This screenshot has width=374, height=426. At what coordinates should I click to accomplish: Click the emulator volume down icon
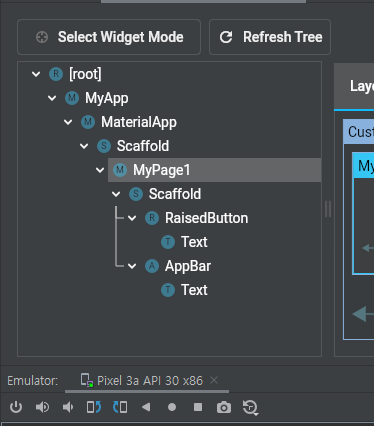coord(68,407)
